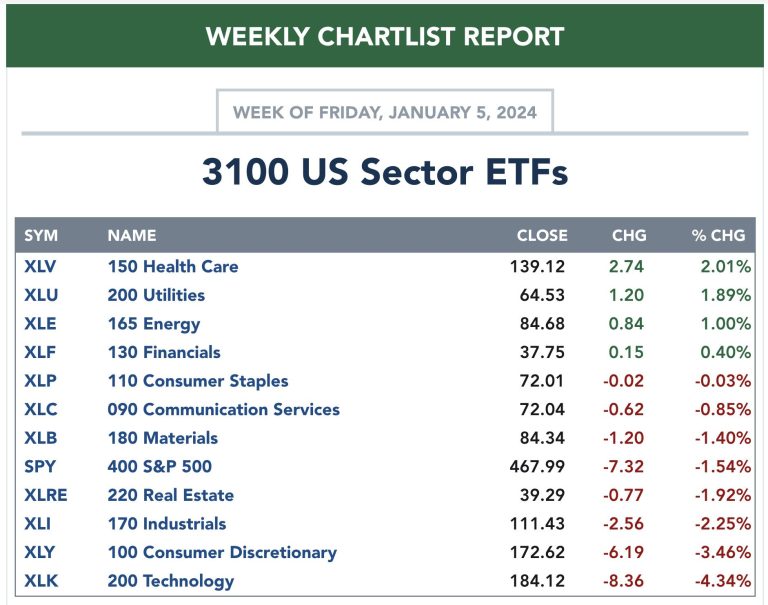Open 090 Communication Services entry
768x605 pixels.
tap(224, 409)
